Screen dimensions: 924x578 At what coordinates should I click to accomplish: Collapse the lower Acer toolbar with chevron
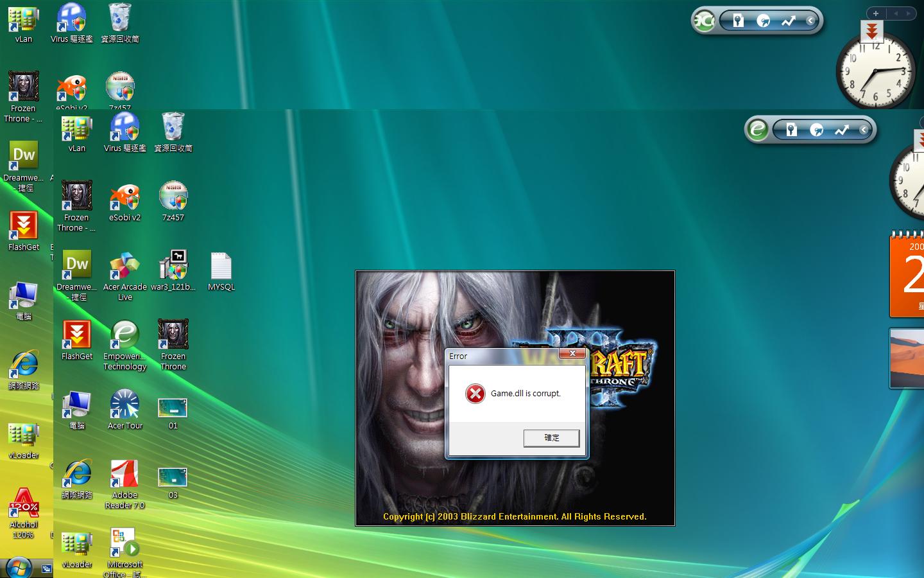point(864,130)
